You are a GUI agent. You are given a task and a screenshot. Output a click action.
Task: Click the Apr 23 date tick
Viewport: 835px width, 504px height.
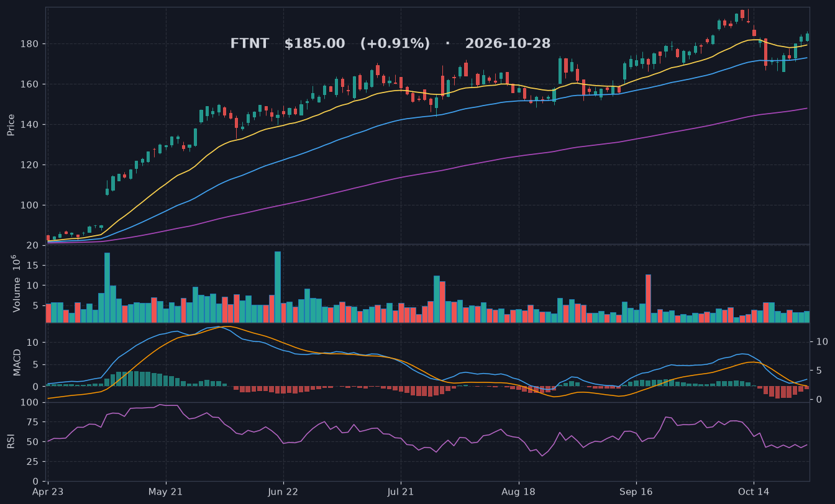(x=49, y=492)
